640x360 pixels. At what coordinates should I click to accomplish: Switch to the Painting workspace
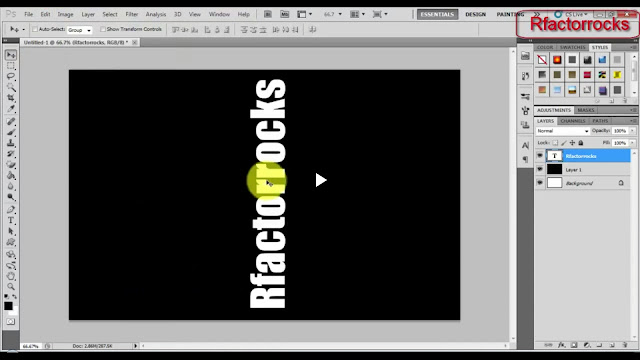(x=510, y=14)
